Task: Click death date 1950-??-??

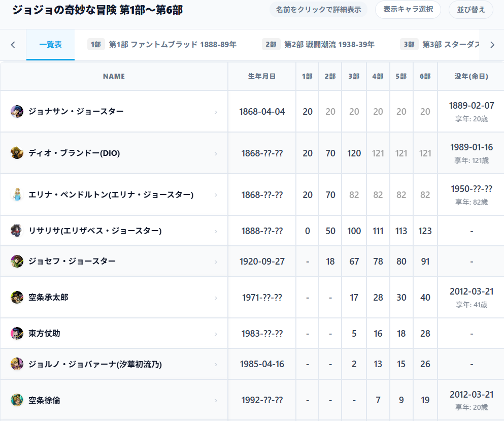Action: pyautogui.click(x=472, y=189)
